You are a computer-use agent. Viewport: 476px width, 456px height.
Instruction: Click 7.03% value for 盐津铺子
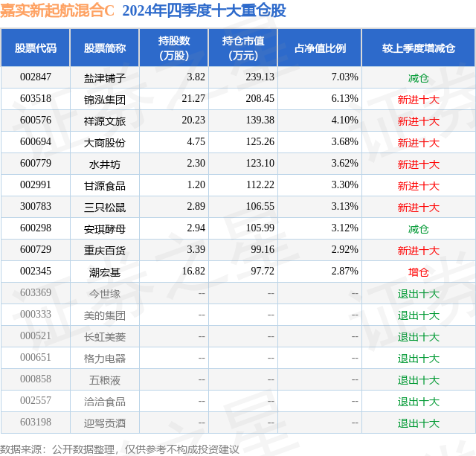(345, 77)
